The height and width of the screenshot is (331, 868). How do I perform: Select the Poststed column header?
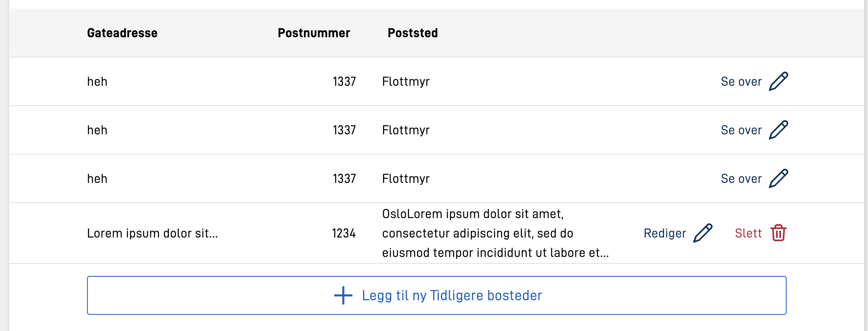(413, 33)
